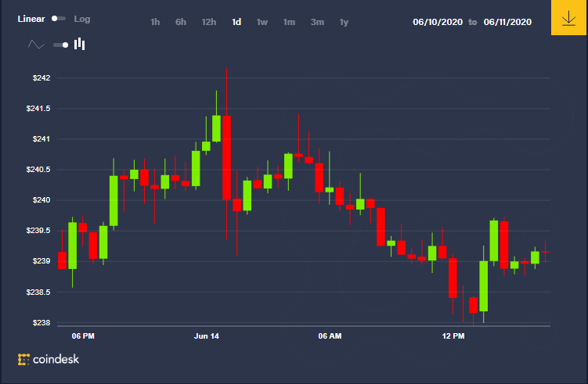This screenshot has width=588, height=384.
Task: Download chart data with the yellow arrow button
Action: tap(569, 18)
